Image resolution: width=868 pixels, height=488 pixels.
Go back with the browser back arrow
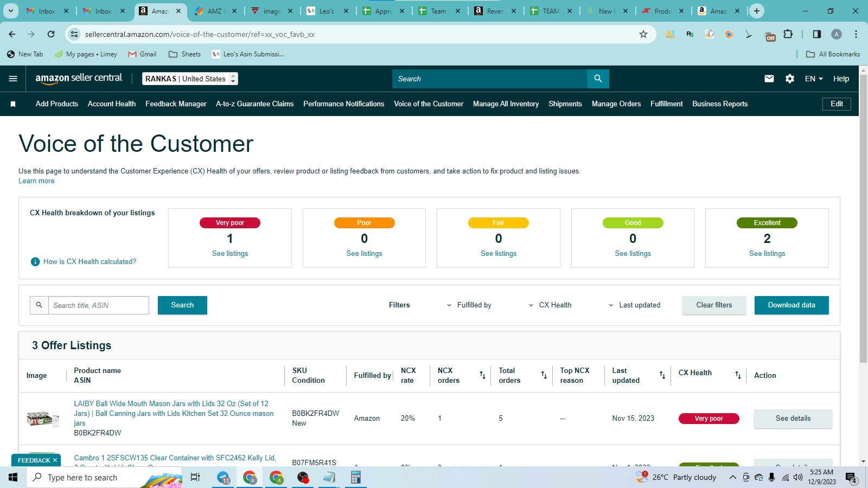[12, 34]
